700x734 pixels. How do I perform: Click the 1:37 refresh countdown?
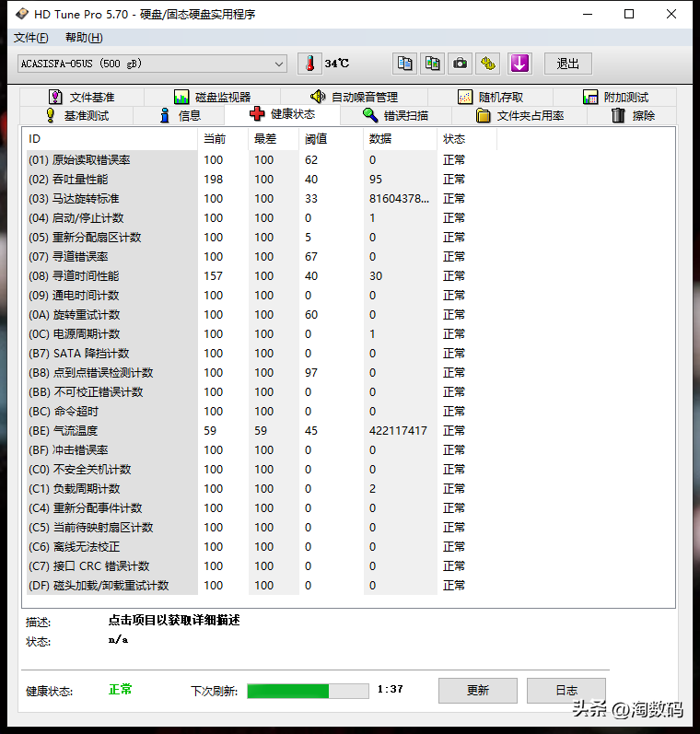click(390, 689)
